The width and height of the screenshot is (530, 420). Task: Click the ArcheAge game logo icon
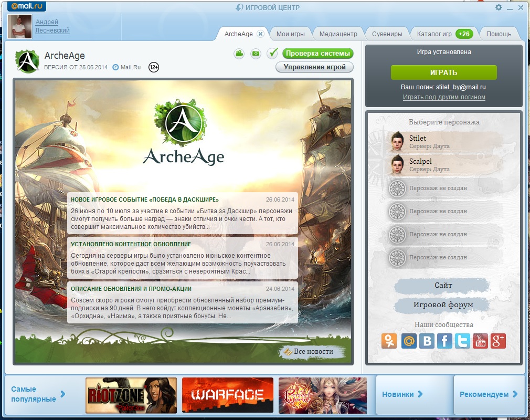(x=27, y=61)
